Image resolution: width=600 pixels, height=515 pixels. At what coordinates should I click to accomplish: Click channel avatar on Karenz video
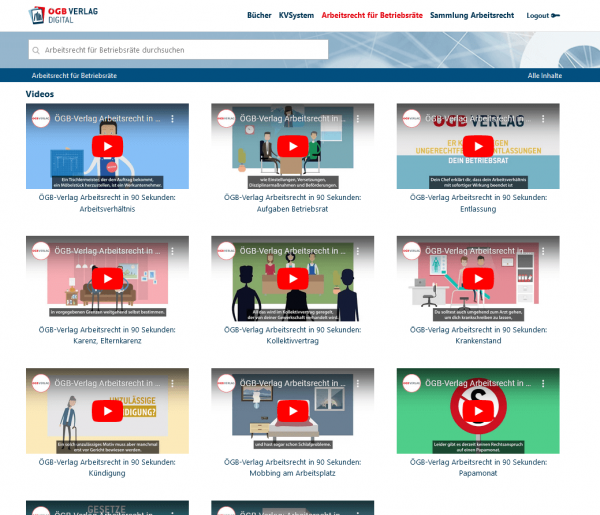click(x=41, y=251)
